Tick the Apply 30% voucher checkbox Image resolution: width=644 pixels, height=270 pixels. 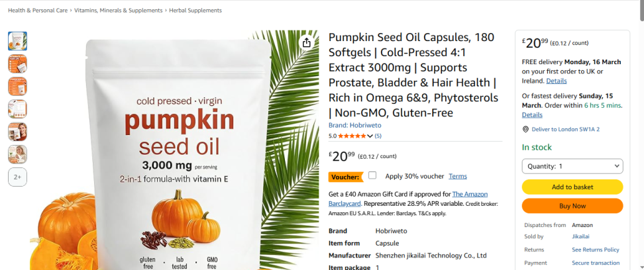372,175
